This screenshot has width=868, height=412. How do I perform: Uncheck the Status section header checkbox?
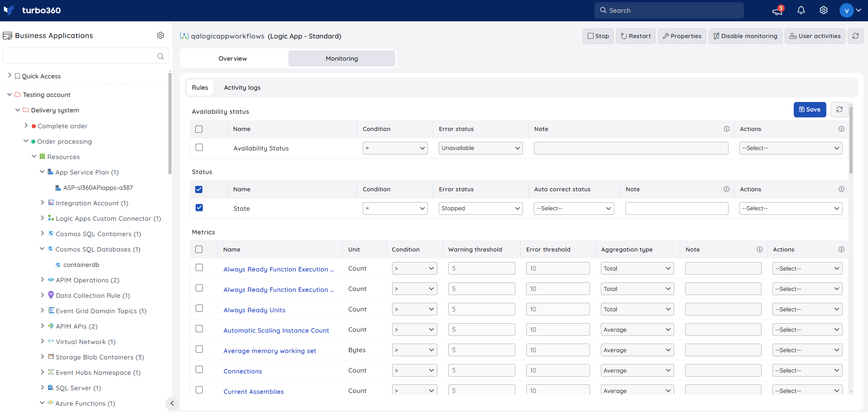(x=199, y=189)
